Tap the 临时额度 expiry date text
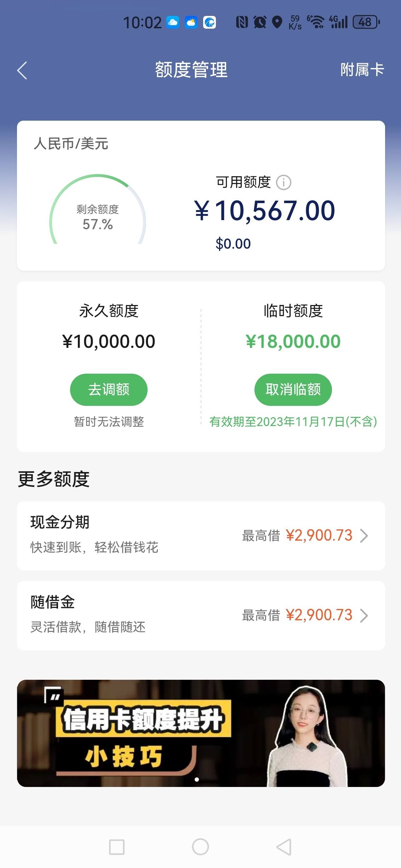Viewport: 401px width, 868px height. tap(293, 422)
